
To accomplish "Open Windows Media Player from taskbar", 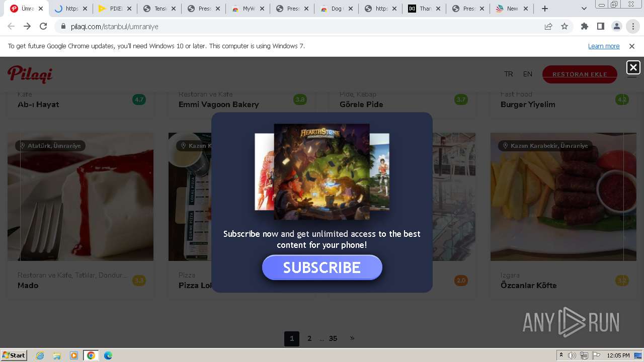I will click(x=74, y=355).
